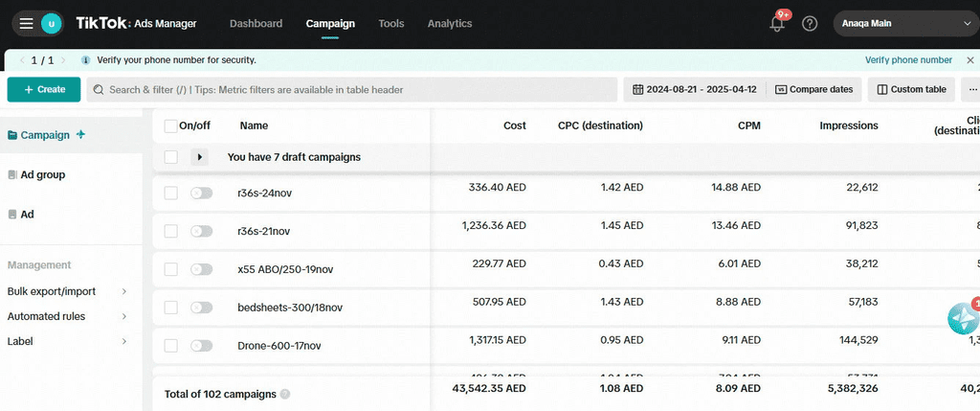Open the Anaqa Main account dropdown
This screenshot has width=980, height=411.
pos(904,23)
